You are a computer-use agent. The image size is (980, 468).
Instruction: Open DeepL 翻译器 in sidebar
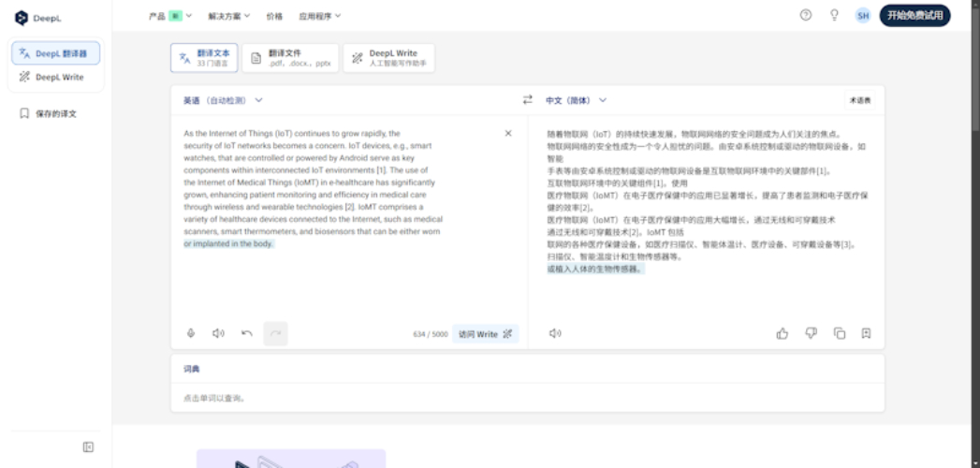55,53
